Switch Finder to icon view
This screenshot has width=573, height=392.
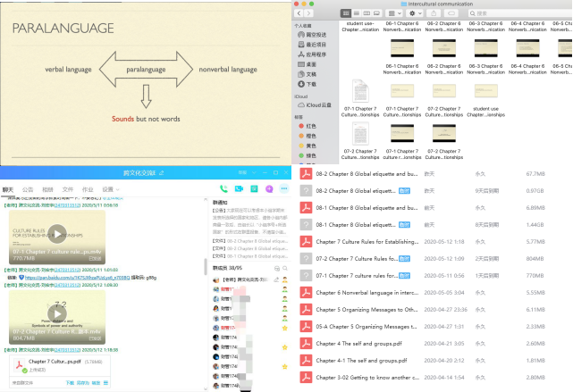pyautogui.click(x=345, y=13)
